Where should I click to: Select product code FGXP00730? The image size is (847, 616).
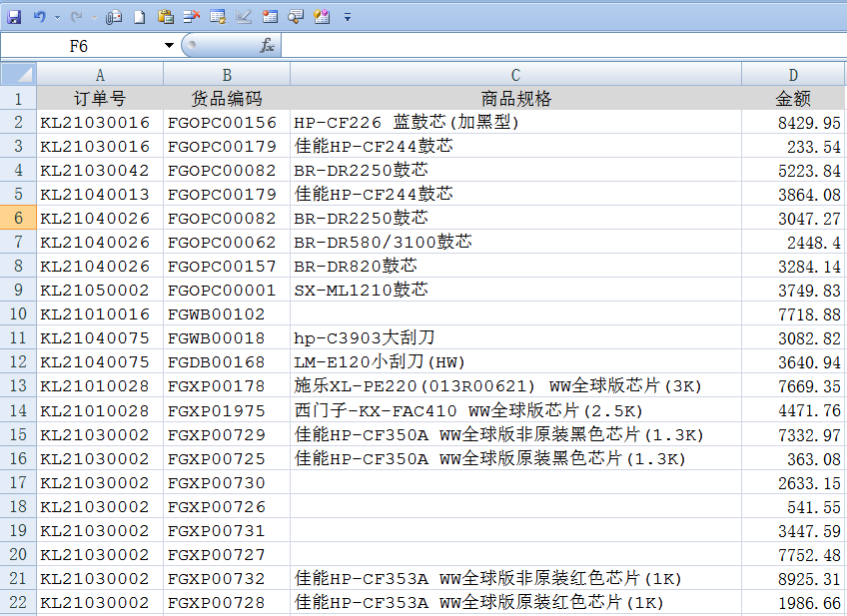pos(227,482)
